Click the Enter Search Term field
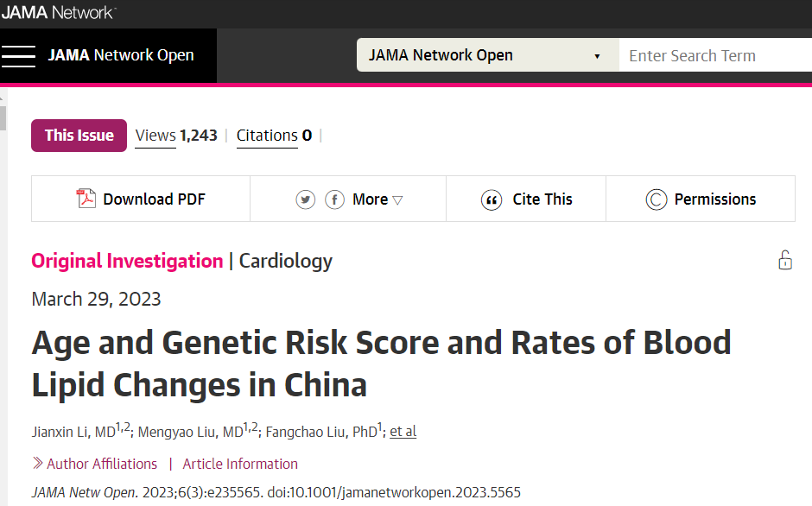Image resolution: width=812 pixels, height=506 pixels. [x=715, y=55]
